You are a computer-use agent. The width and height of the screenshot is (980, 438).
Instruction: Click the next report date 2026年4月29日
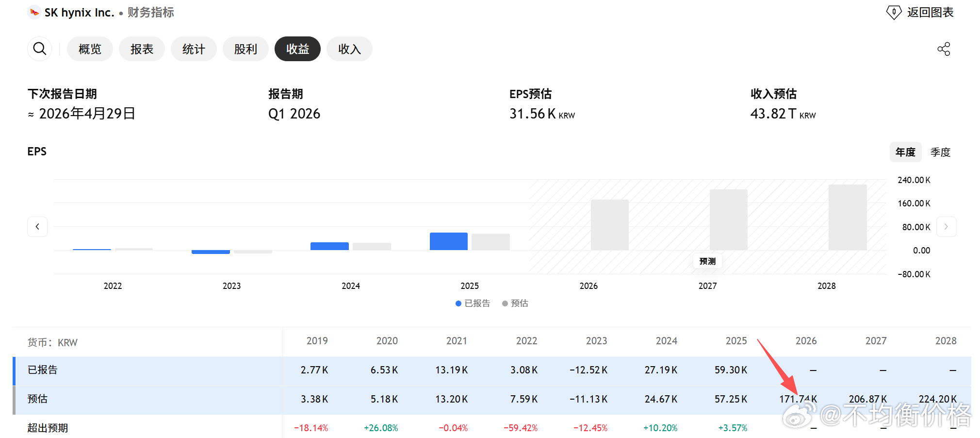(x=87, y=114)
